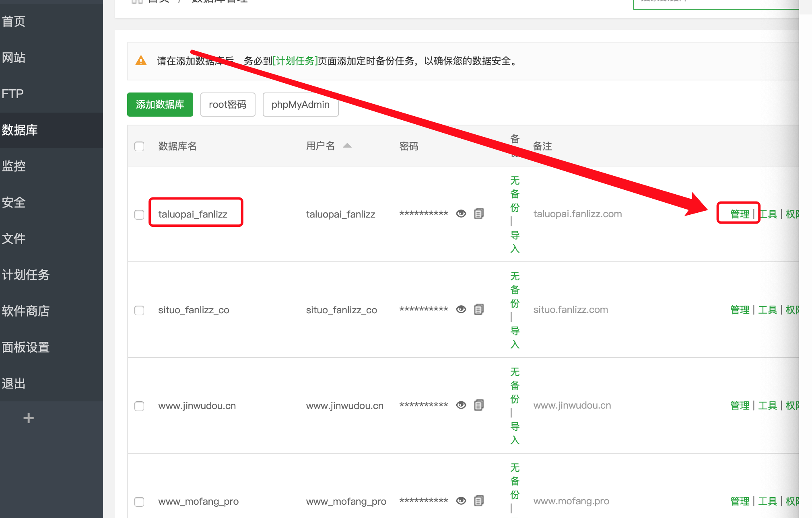This screenshot has width=812, height=518.
Task: Copy password of taluopai_fanlizz database
Action: 478,214
